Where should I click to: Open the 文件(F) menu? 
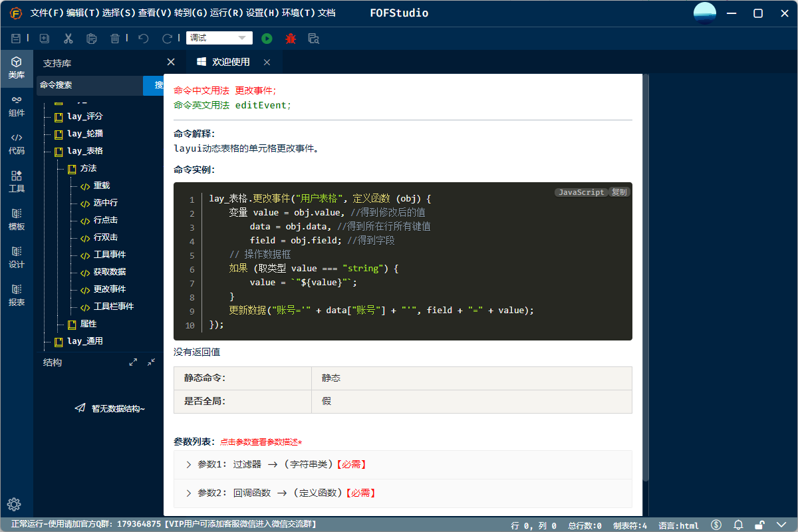click(x=47, y=13)
